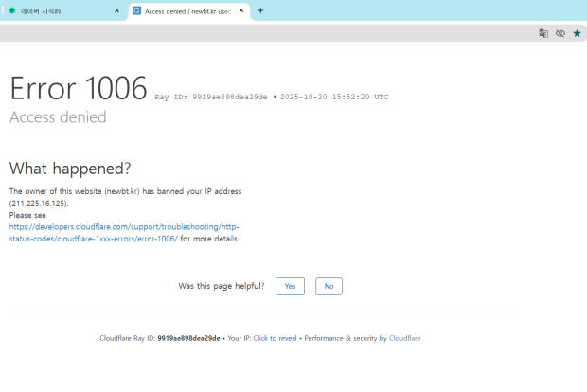Select the Access denied newbt.kr tab

click(189, 11)
